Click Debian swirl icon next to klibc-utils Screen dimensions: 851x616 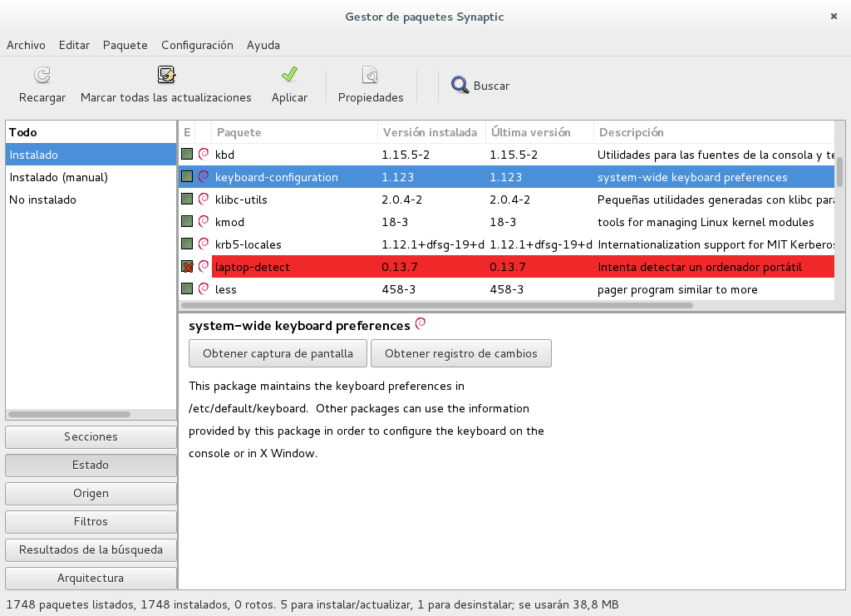204,200
